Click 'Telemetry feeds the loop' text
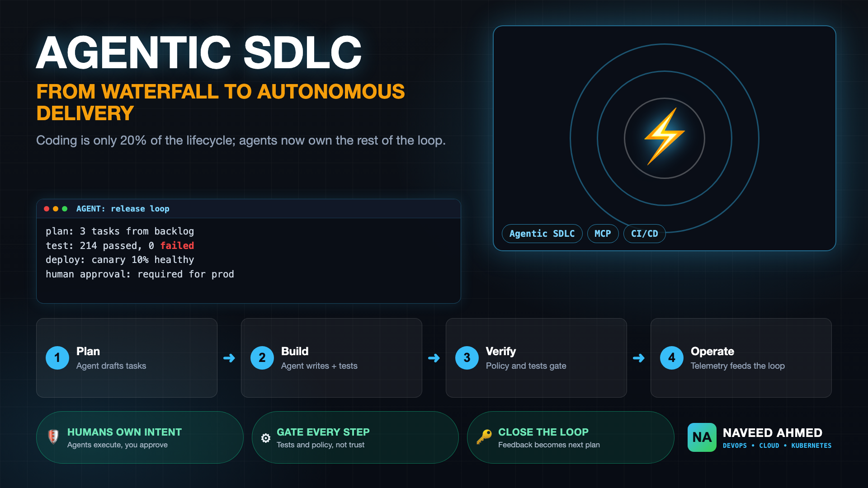Viewport: 868px width, 488px height. [738, 366]
